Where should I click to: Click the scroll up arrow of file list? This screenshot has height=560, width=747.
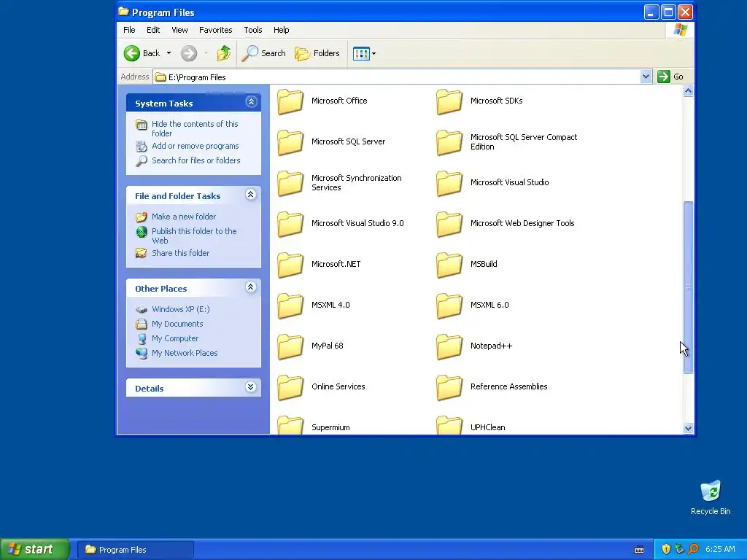(688, 91)
